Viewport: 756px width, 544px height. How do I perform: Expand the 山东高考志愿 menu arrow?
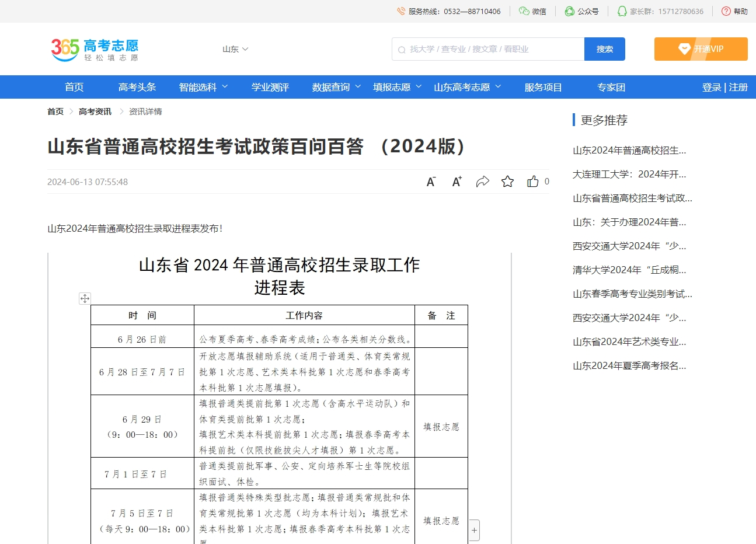point(498,86)
